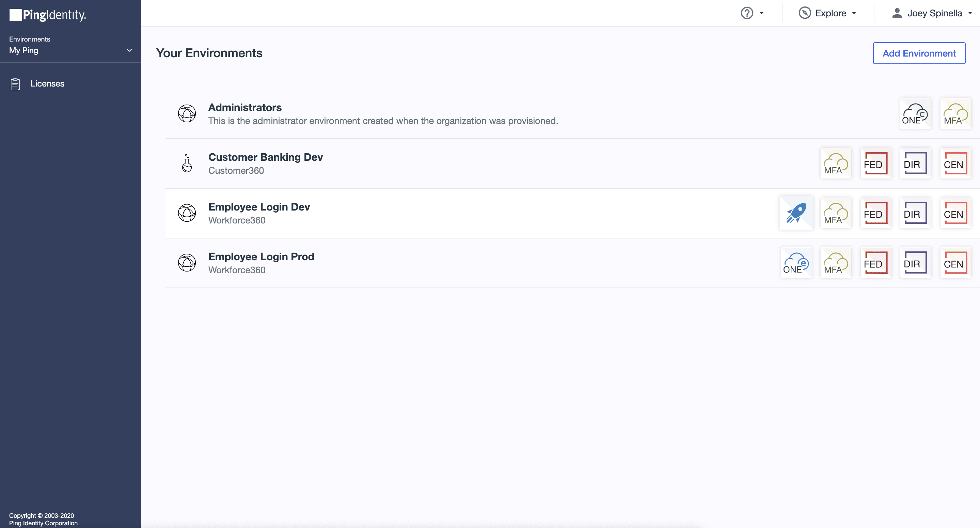
Task: Open the Joey Spinella account dropdown
Action: [x=932, y=13]
